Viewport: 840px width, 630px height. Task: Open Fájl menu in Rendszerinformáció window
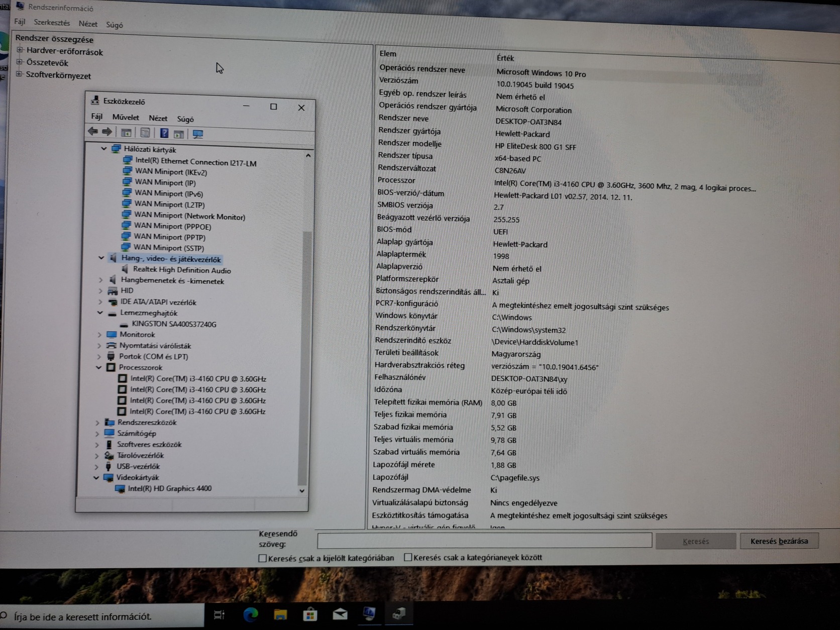tap(20, 22)
